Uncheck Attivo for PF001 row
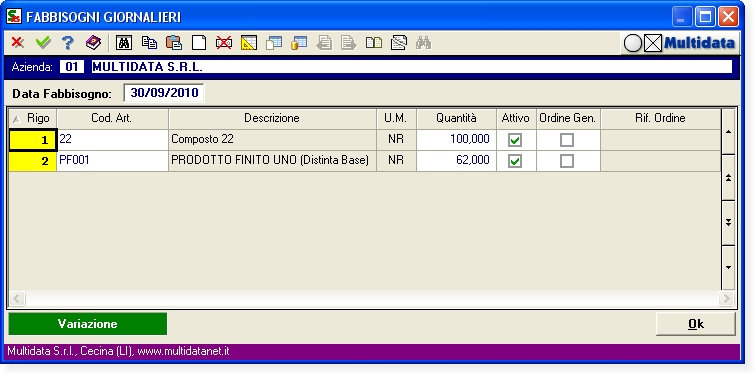The image size is (755, 374). tap(515, 161)
